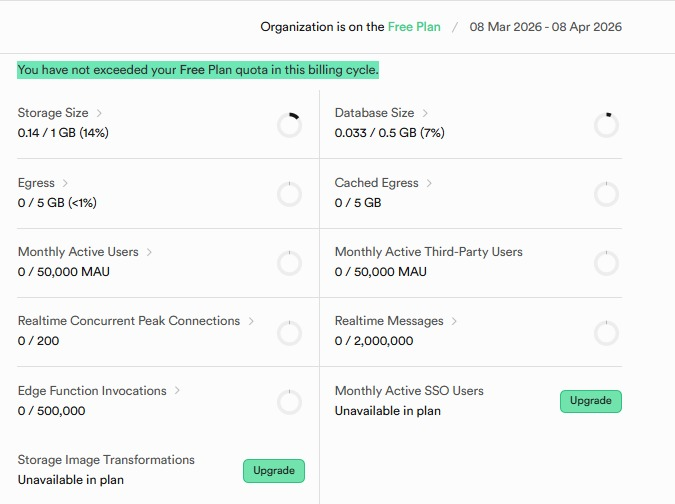Click the Database Size usage ring

point(606,125)
